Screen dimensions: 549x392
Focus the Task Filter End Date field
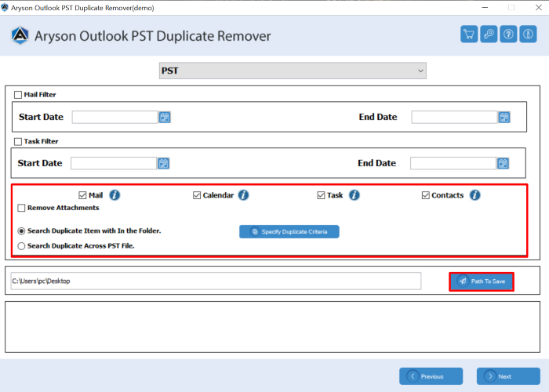click(x=453, y=163)
